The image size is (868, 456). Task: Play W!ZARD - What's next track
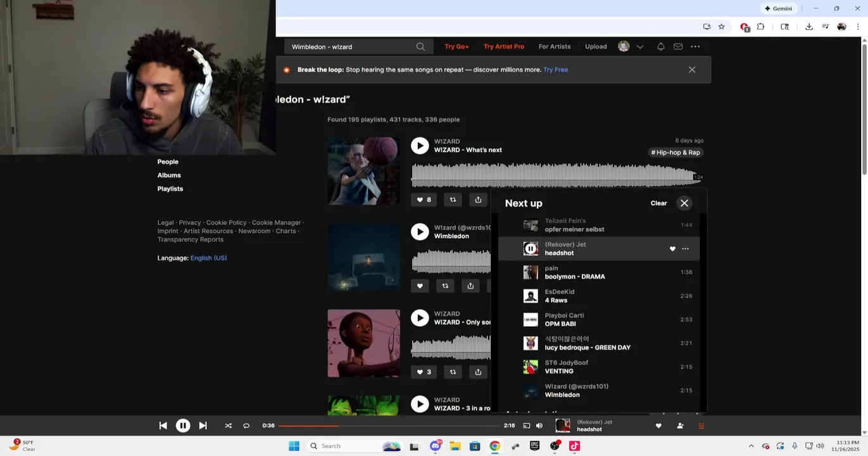[420, 146]
